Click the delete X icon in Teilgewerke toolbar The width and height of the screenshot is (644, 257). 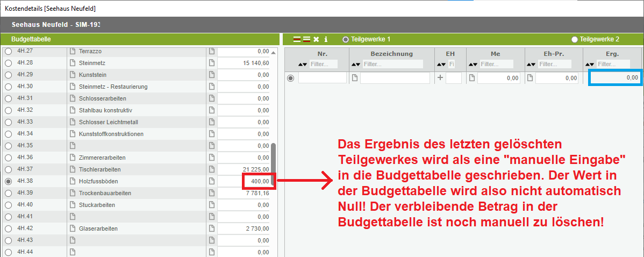316,39
